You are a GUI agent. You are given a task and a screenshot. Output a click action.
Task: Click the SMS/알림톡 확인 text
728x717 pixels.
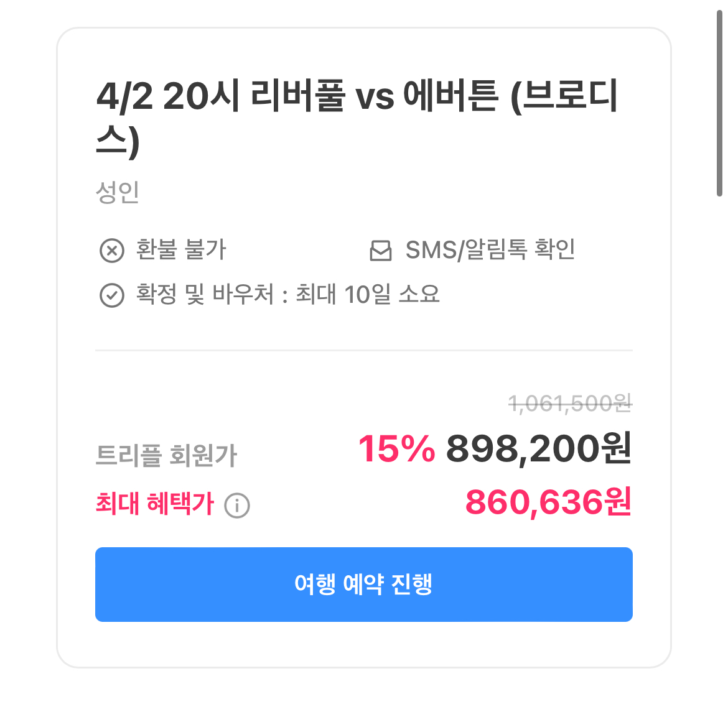click(490, 250)
